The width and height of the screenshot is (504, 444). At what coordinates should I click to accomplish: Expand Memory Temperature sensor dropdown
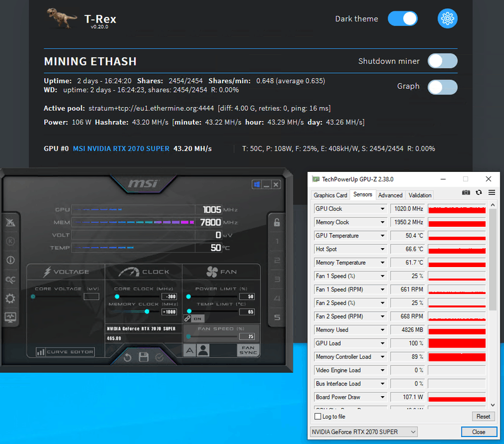tap(382, 263)
